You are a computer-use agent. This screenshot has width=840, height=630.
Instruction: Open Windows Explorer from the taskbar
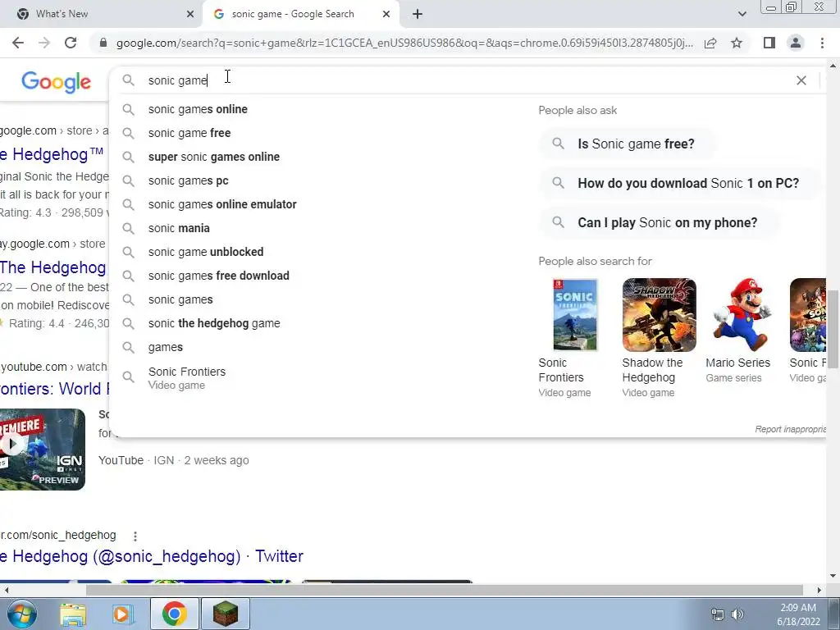tap(73, 614)
